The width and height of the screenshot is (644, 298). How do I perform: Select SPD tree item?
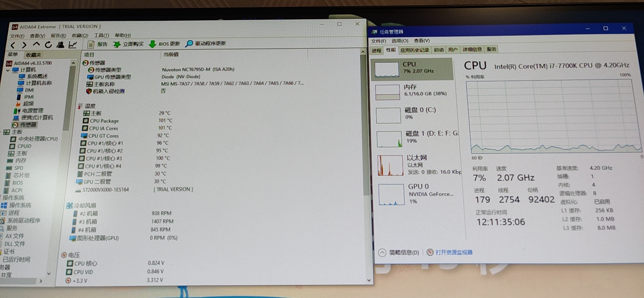point(15,168)
